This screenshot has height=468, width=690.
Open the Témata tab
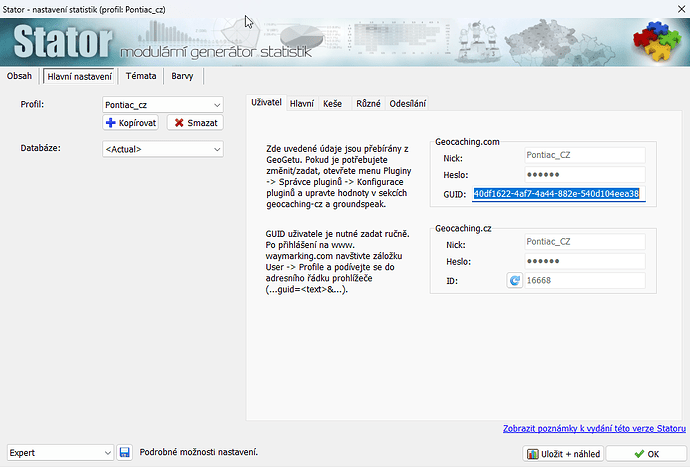point(141,76)
